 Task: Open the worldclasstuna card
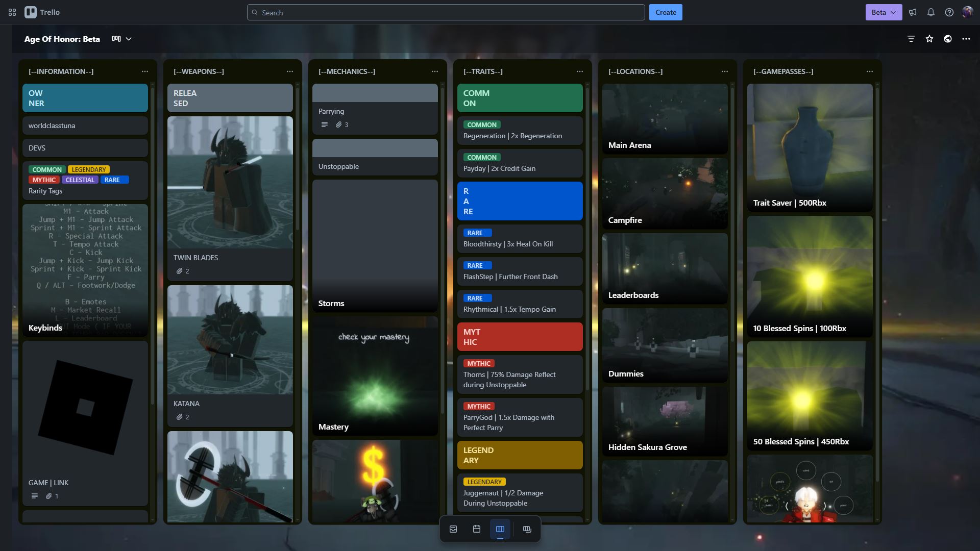(x=85, y=126)
